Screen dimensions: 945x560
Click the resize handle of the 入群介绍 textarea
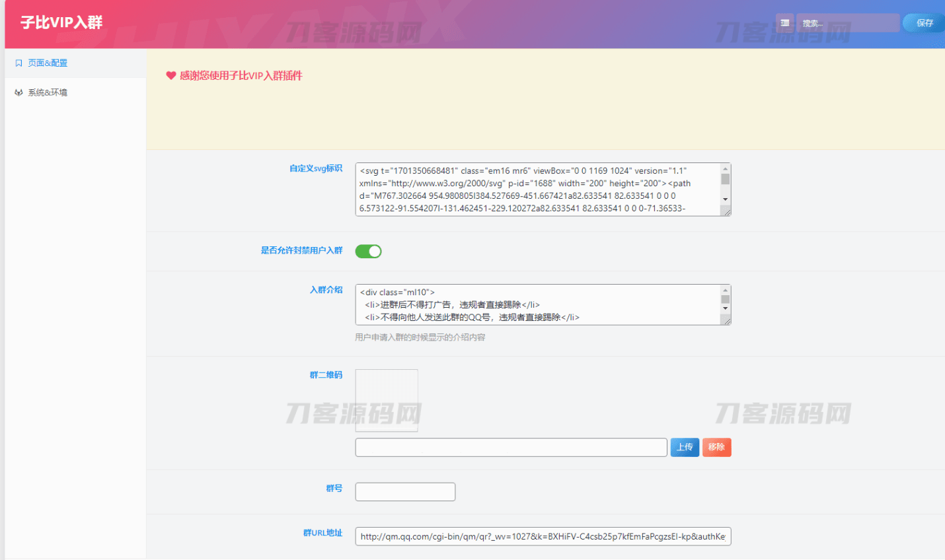[728, 323]
